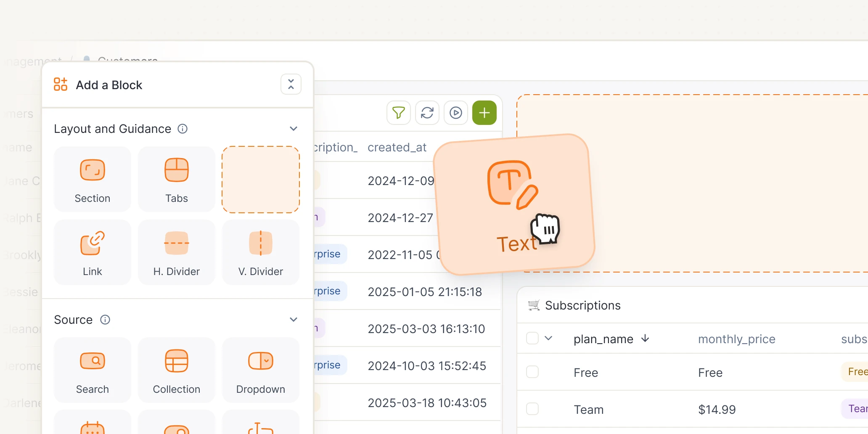Refresh the customers table data
868x434 pixels.
pyautogui.click(x=427, y=113)
